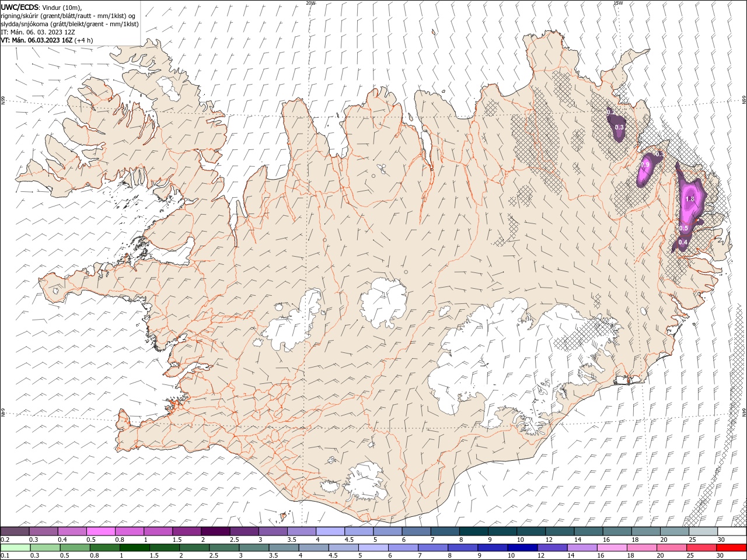Click the light gray 25 swatch in upper legend
This screenshot has width=747, height=560.
703,531
